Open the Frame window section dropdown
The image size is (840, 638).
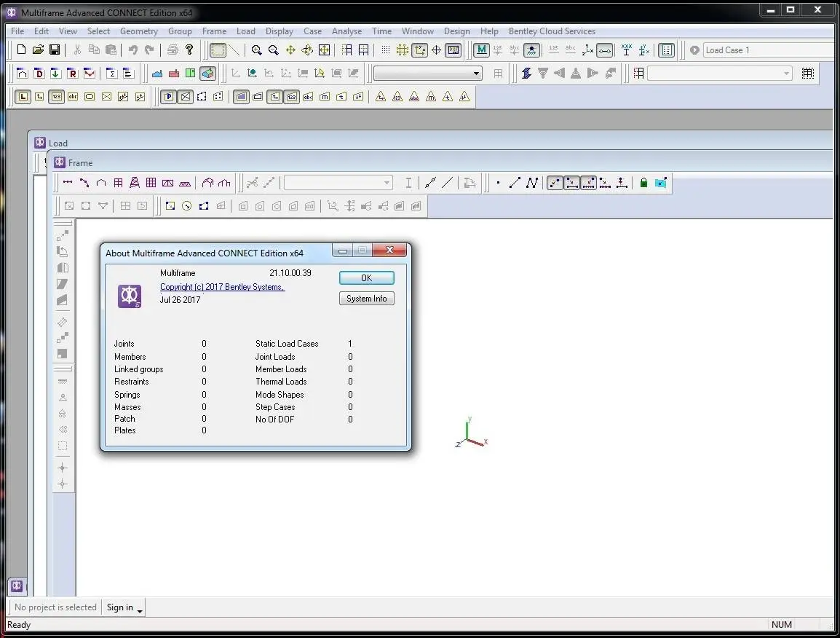(338, 183)
